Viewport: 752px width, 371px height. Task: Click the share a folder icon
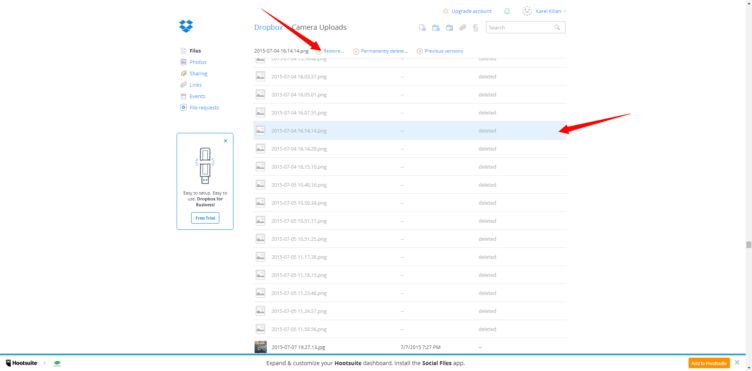click(x=449, y=28)
